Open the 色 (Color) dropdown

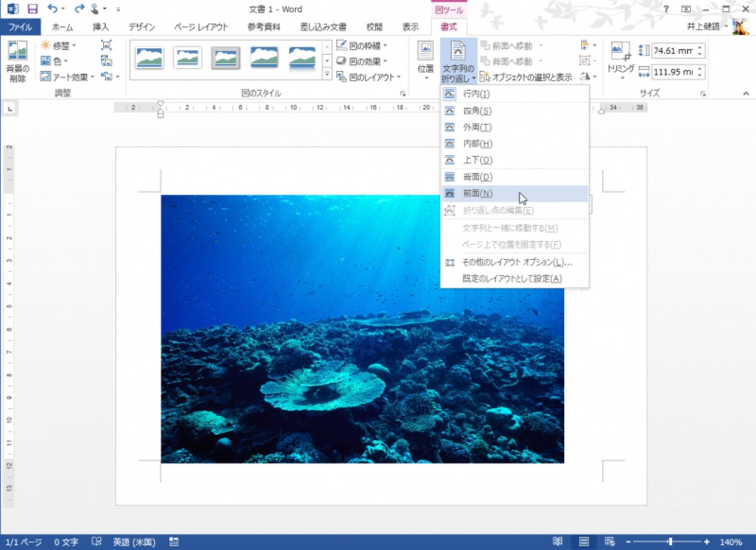(x=54, y=61)
